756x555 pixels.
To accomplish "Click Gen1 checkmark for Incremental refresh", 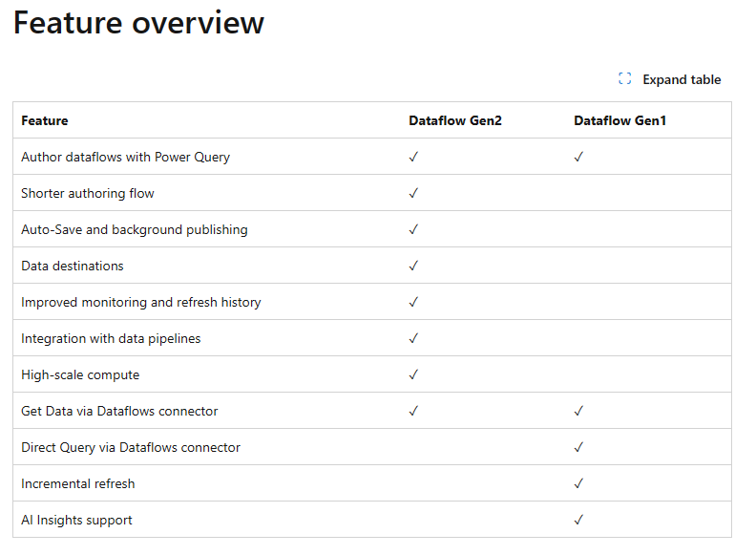I will pyautogui.click(x=578, y=483).
